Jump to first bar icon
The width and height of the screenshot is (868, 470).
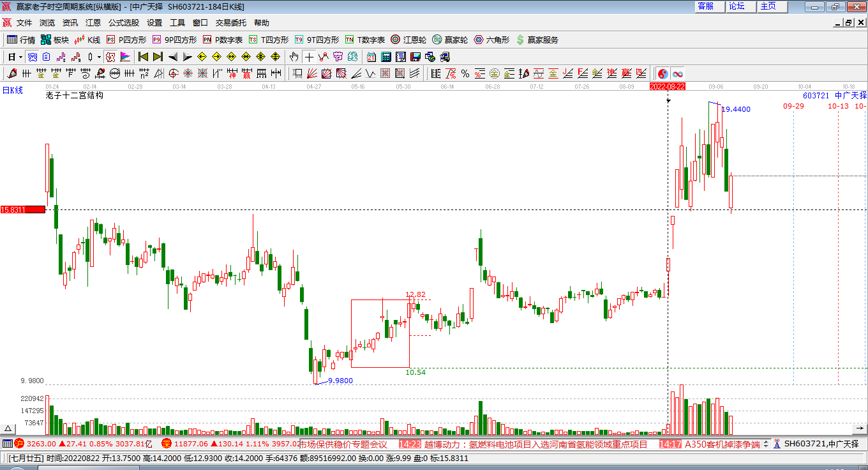144,57
